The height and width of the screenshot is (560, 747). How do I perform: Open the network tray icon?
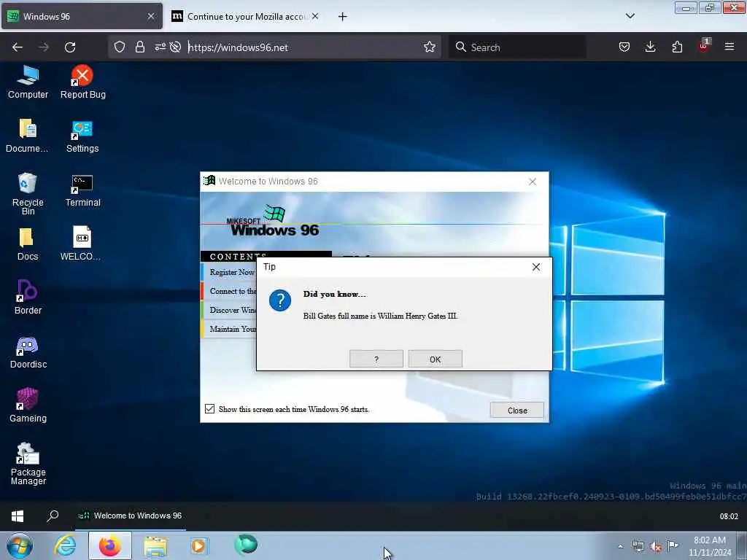tap(638, 546)
